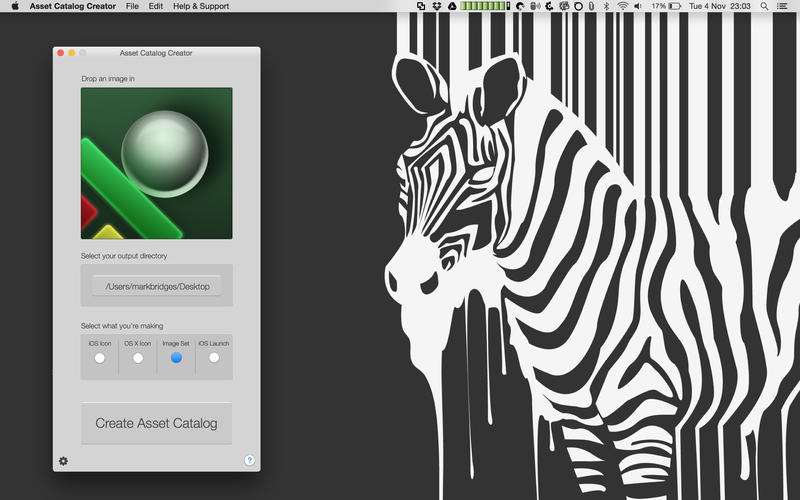
Task: Choose the Image Set radio option
Action: tap(176, 358)
